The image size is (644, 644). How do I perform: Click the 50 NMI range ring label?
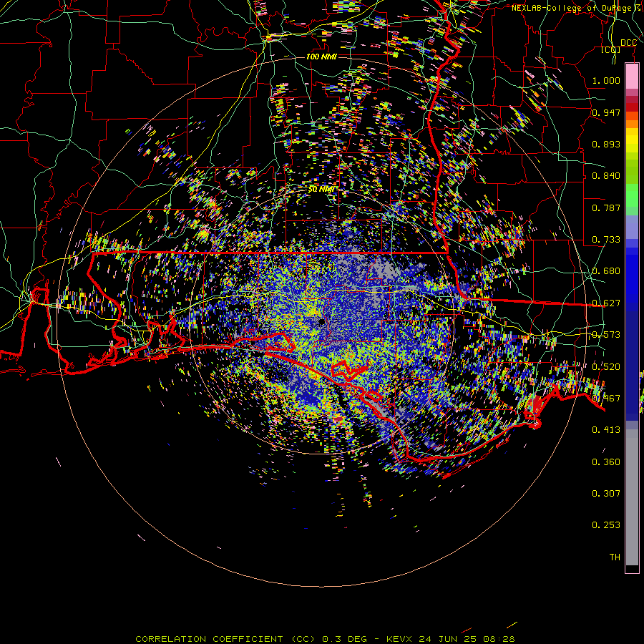tap(321, 189)
